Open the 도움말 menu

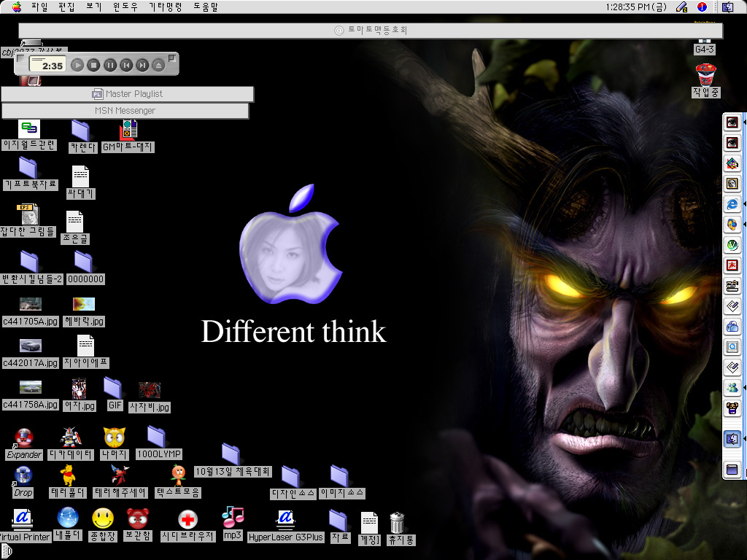pos(205,7)
